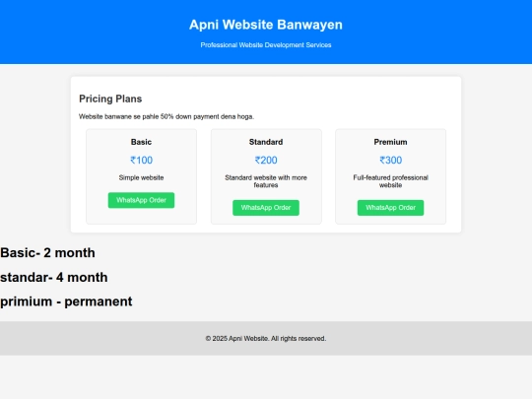Select the Basic plan title
Image resolution: width=532 pixels, height=399 pixels.
141,142
